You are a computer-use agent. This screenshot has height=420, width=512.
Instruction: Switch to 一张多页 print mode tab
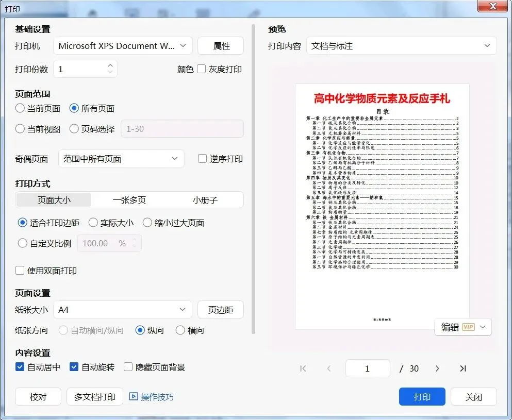coord(129,200)
